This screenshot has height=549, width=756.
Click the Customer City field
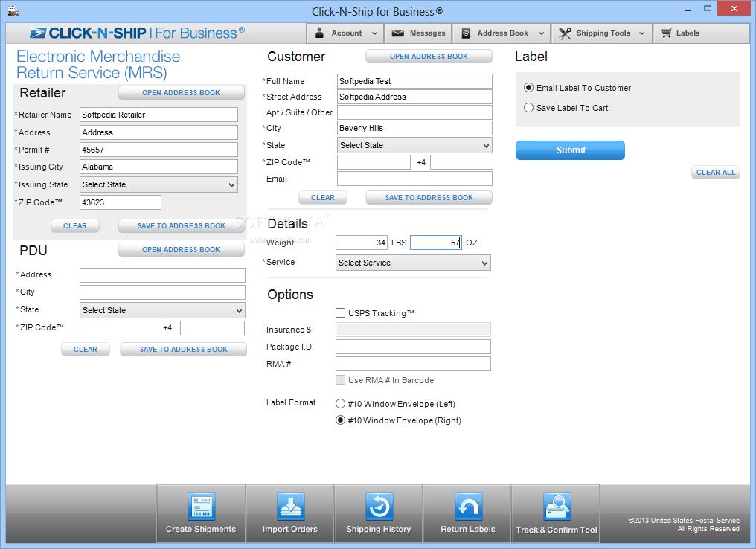pos(414,128)
